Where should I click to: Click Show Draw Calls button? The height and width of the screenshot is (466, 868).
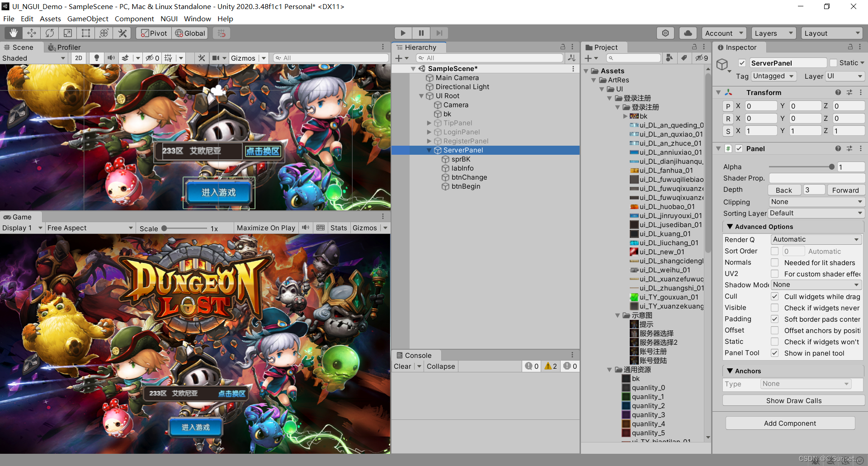[794, 400]
